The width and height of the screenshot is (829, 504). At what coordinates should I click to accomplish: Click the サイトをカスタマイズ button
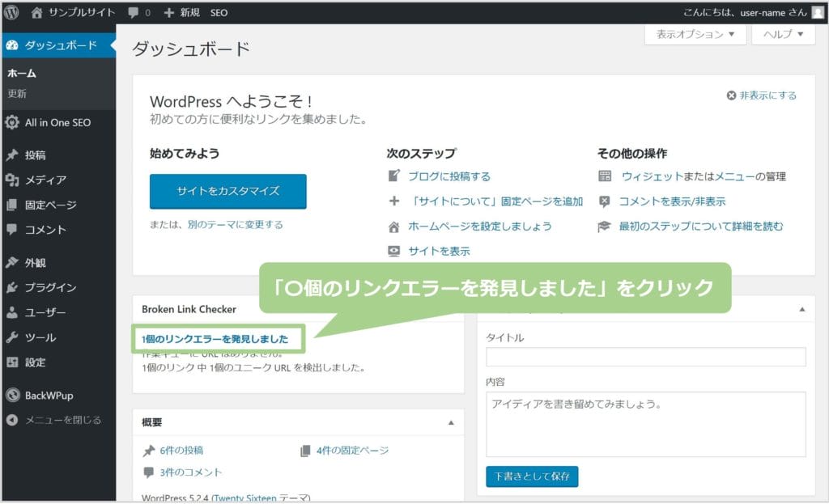pyautogui.click(x=227, y=191)
